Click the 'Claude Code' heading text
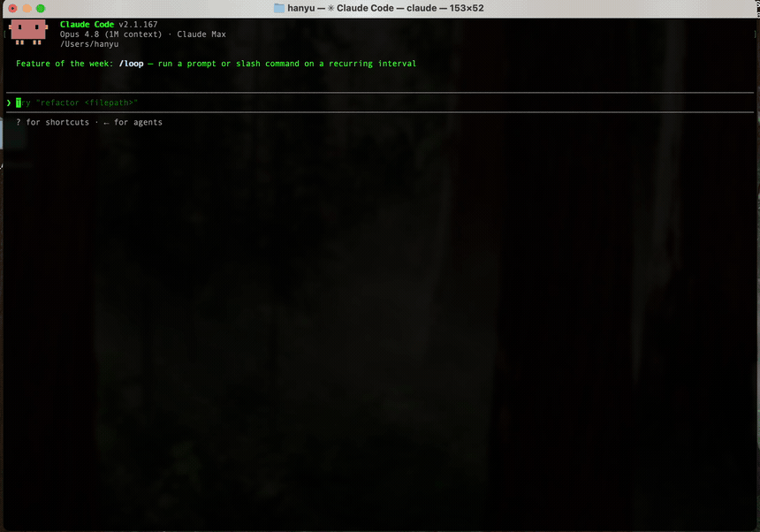Screen dimensions: 760x532 click(87, 24)
